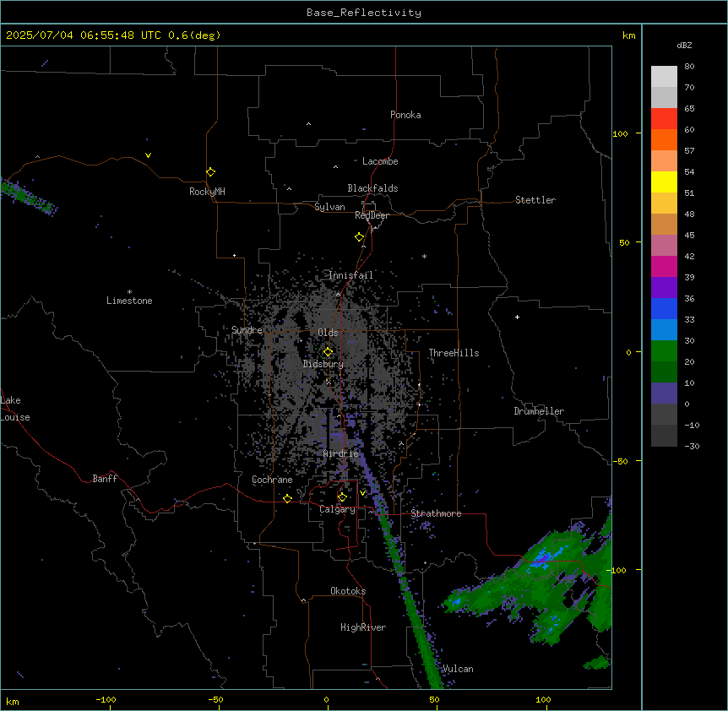This screenshot has height=711, width=728.
Task: Click the white asterisk marker east of Innisfail
Action: pos(424,256)
